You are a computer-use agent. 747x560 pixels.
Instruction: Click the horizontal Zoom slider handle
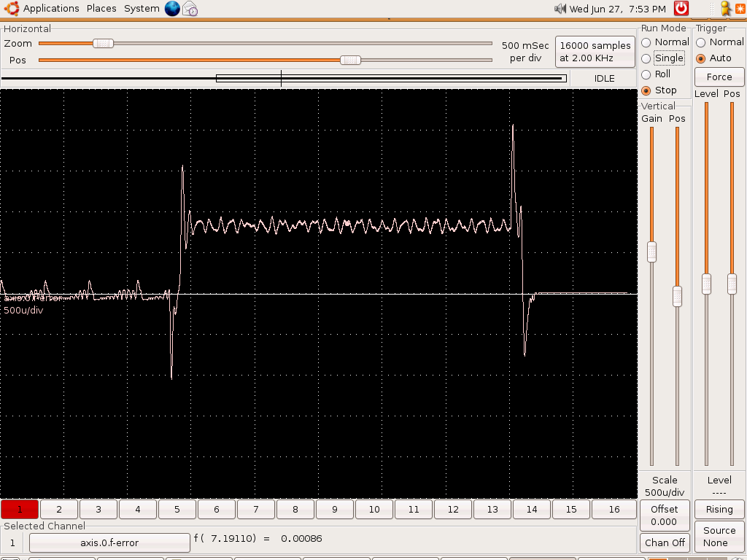[103, 43]
